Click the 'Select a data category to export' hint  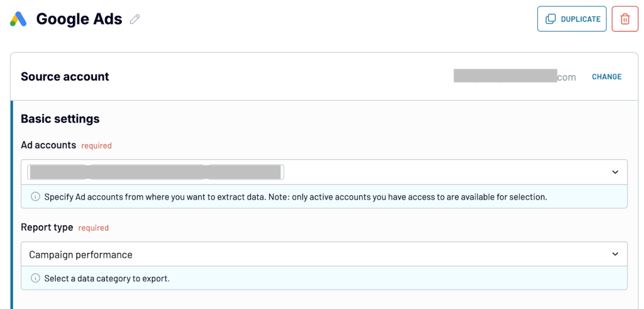107,279
